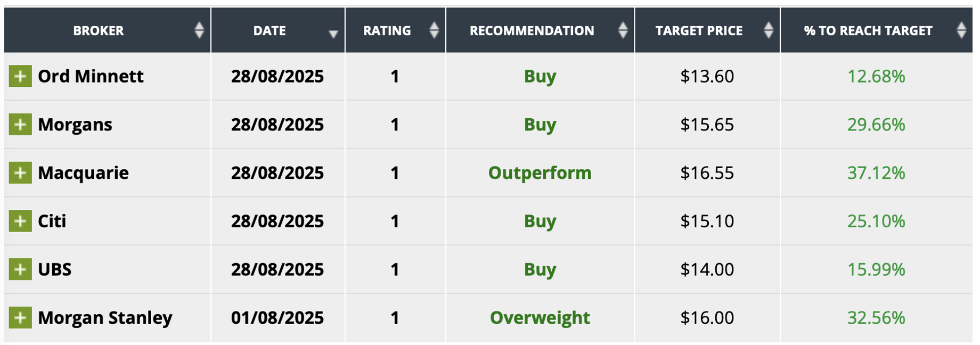Viewport: 980px width, 345px height.
Task: Sort by Rating using its arrows
Action: point(434,30)
